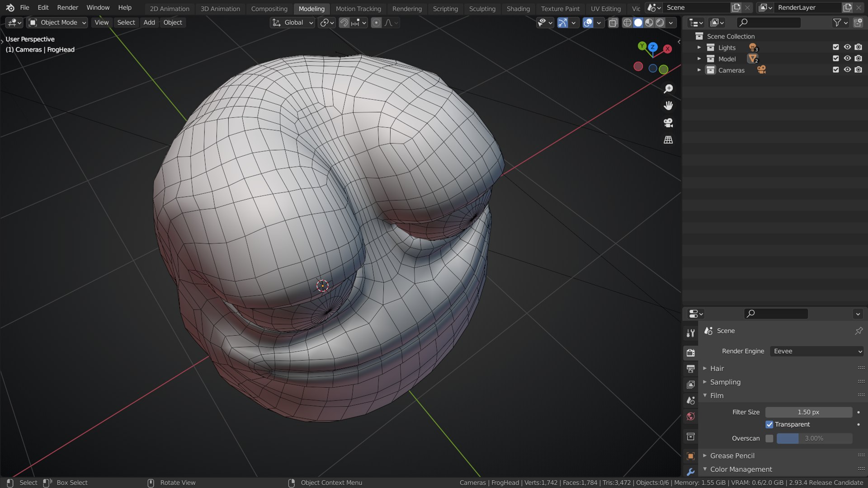Open outliner editor type menu
The height and width of the screenshot is (488, 868).
[696, 23]
